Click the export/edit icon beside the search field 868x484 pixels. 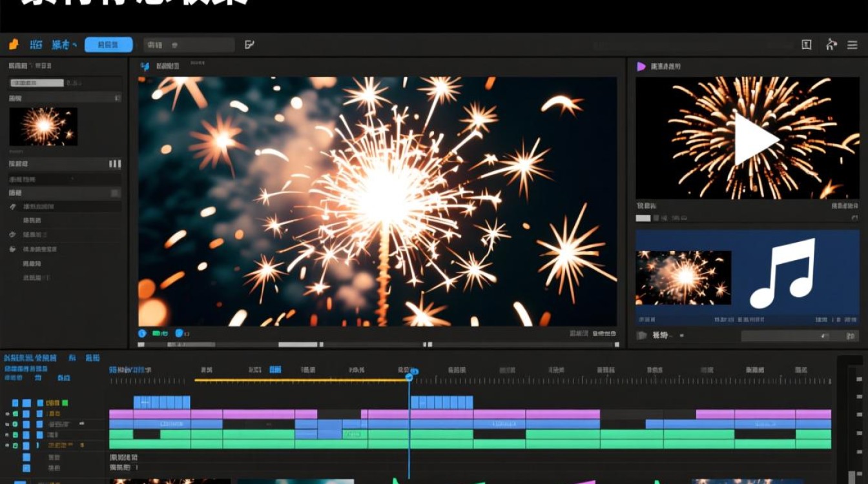pos(249,45)
